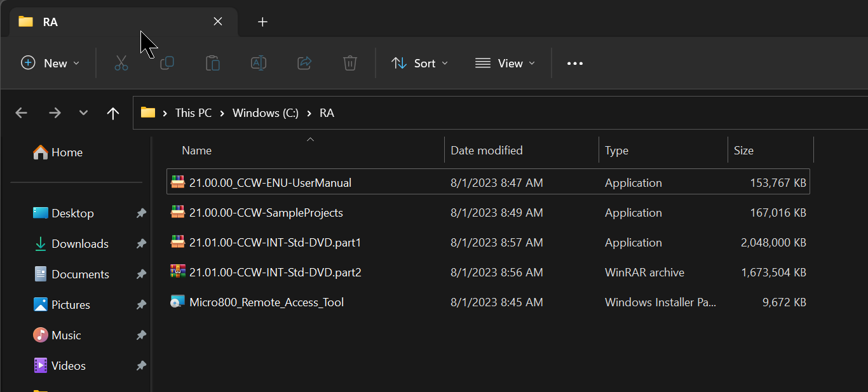Open Music in navigation pane
Image resolution: width=868 pixels, height=392 pixels.
point(57,335)
